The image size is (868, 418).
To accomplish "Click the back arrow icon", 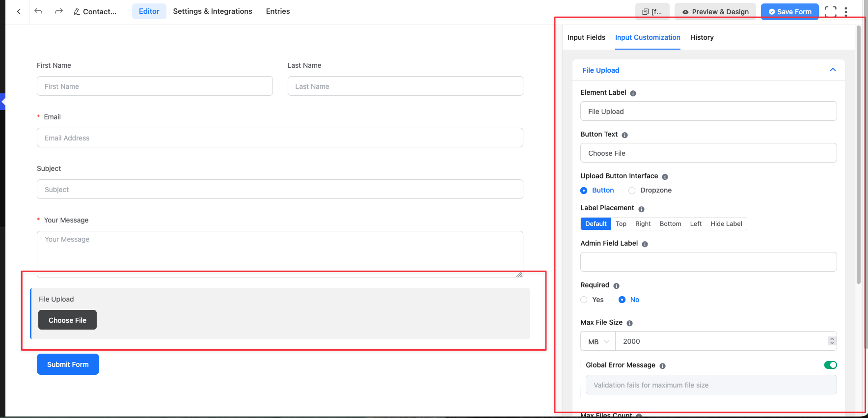I will click(x=19, y=11).
